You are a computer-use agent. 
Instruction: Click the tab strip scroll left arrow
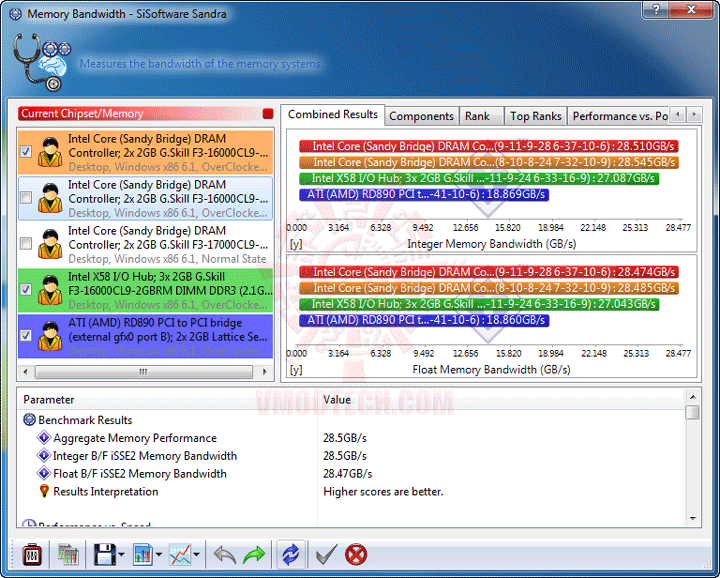coord(678,114)
